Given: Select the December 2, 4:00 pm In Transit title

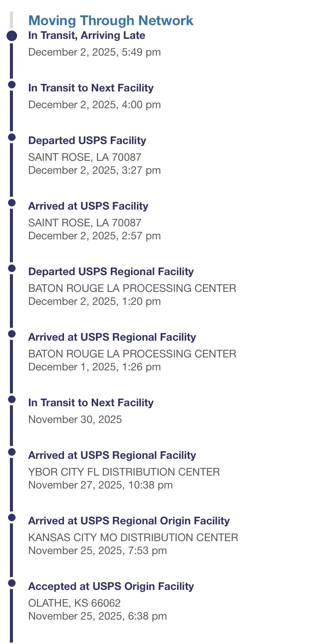Looking at the screenshot, I should 91,88.
